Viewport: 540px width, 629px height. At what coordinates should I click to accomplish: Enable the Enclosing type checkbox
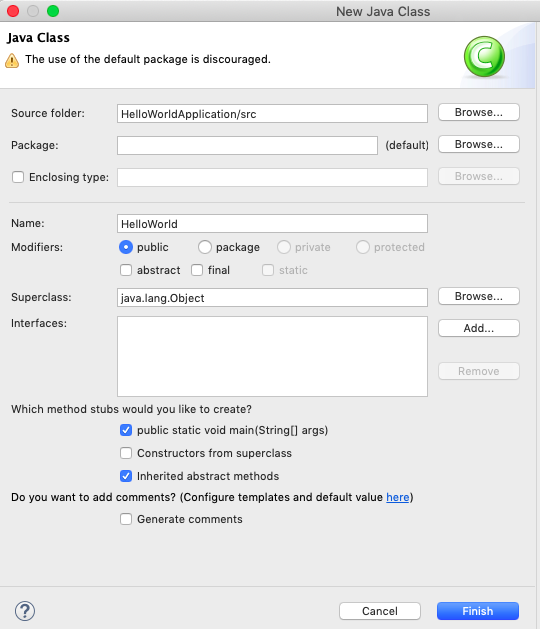click(18, 177)
